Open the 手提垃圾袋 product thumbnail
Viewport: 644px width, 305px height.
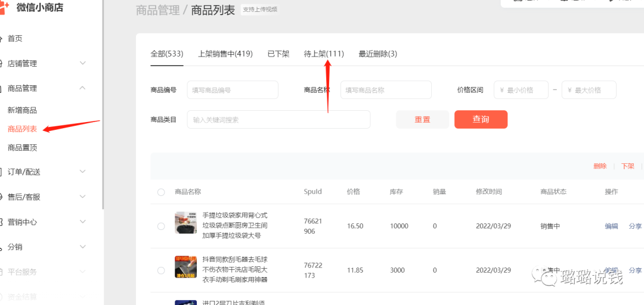pos(185,222)
